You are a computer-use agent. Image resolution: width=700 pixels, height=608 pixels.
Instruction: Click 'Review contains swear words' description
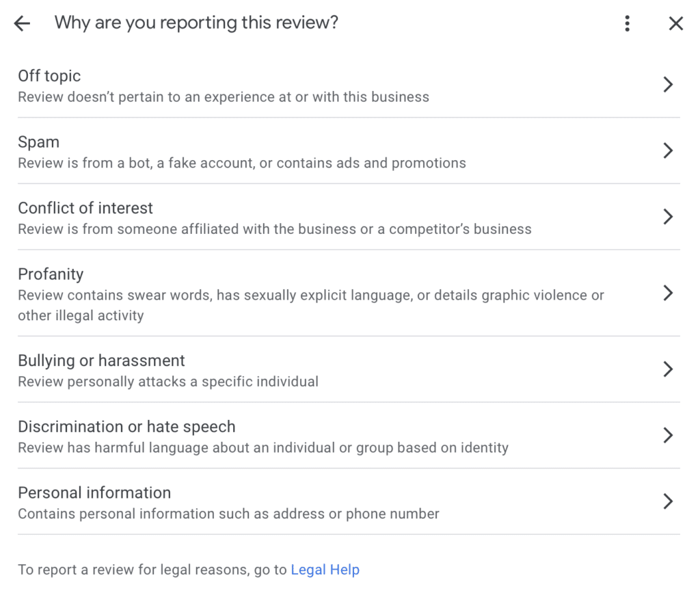(x=311, y=305)
